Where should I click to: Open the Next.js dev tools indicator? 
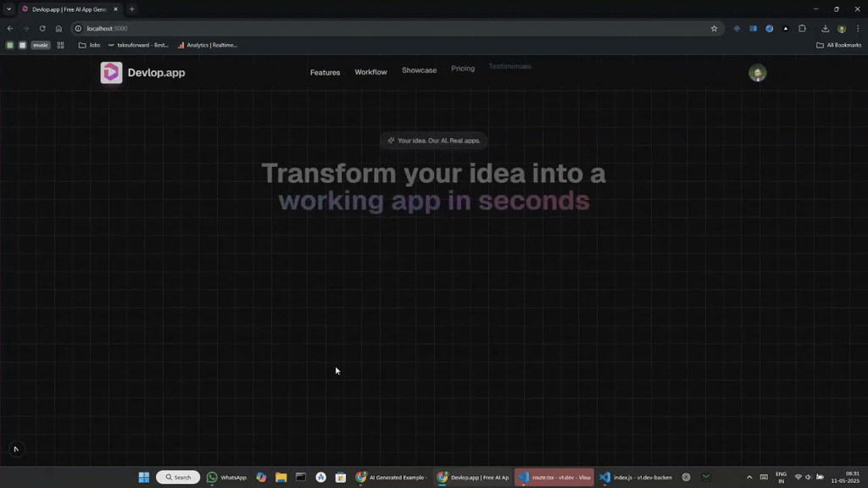[x=16, y=449]
